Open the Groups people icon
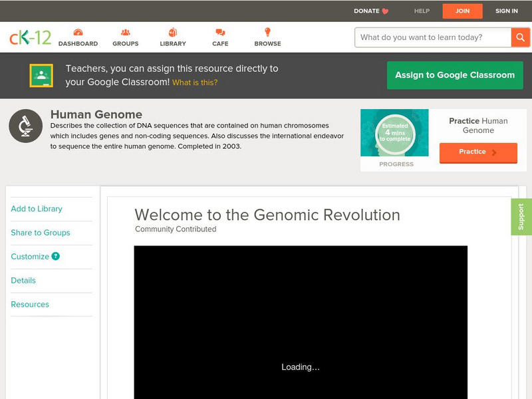This screenshot has width=532, height=399. [x=126, y=32]
